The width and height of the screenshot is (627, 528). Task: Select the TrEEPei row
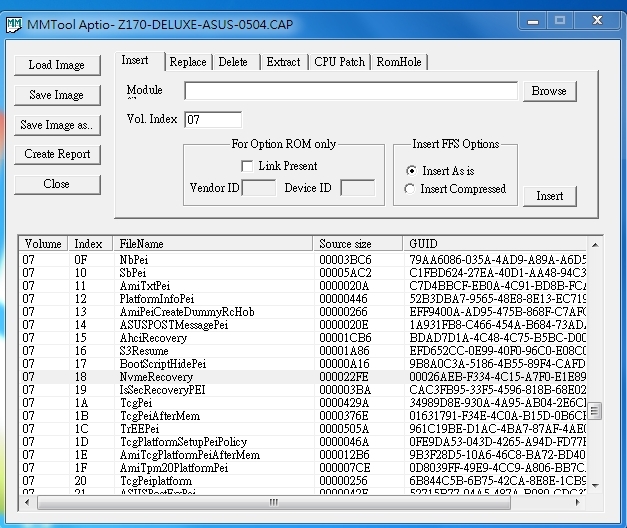(x=303, y=429)
